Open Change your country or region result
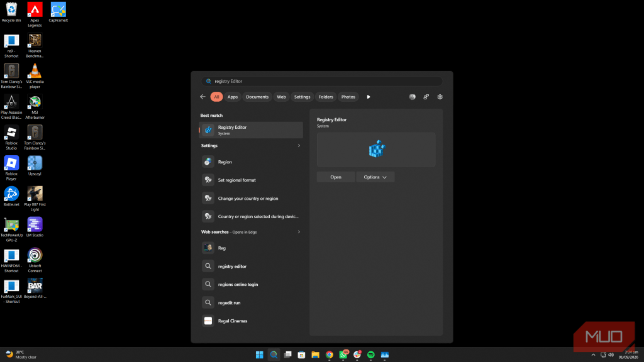Viewport: 644px width, 362px height. coord(251,198)
